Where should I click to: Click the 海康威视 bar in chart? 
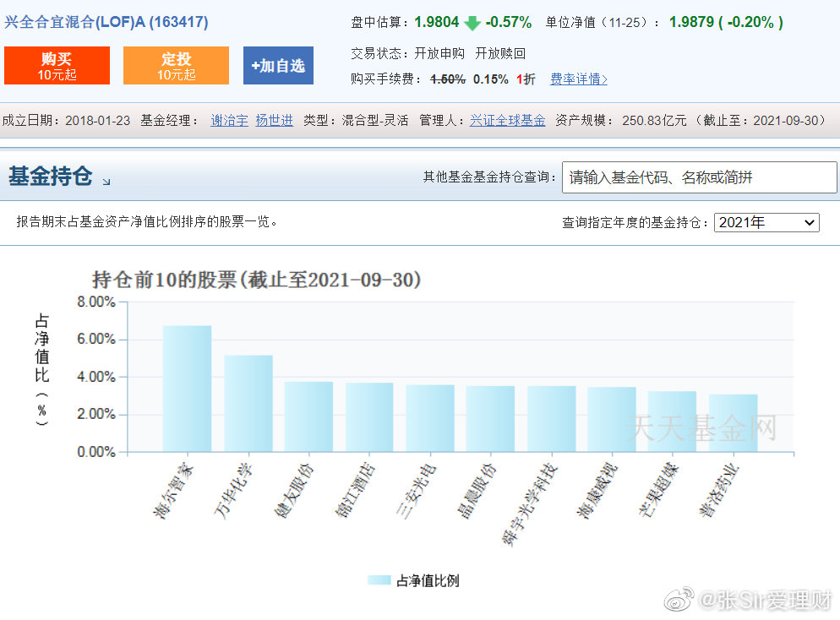[612, 420]
